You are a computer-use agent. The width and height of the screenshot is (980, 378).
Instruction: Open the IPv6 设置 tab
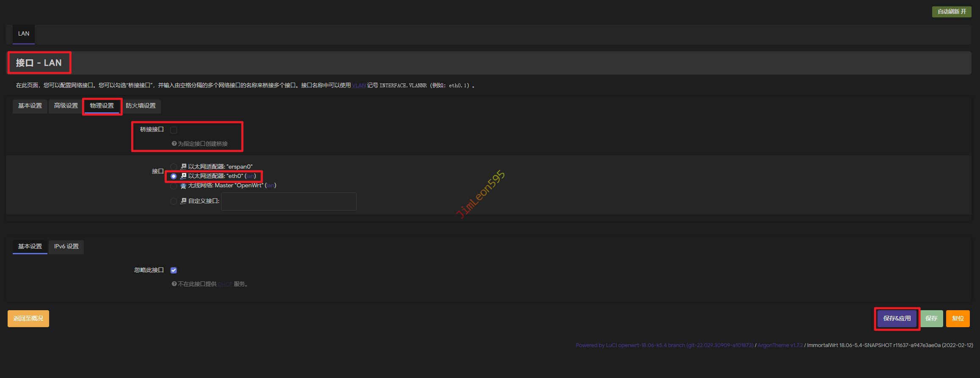tap(66, 247)
